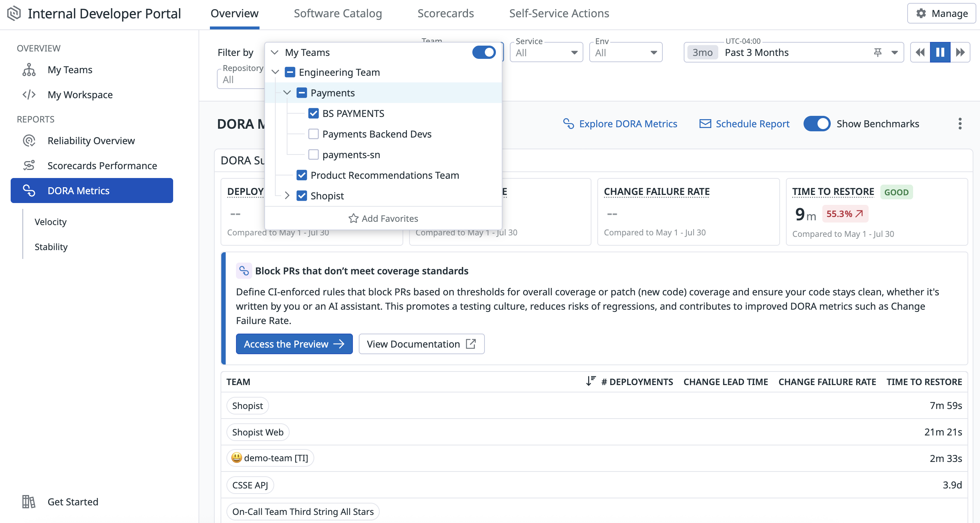The width and height of the screenshot is (980, 523).
Task: Uncheck the BS PAYMENTS checkbox
Action: pos(314,113)
